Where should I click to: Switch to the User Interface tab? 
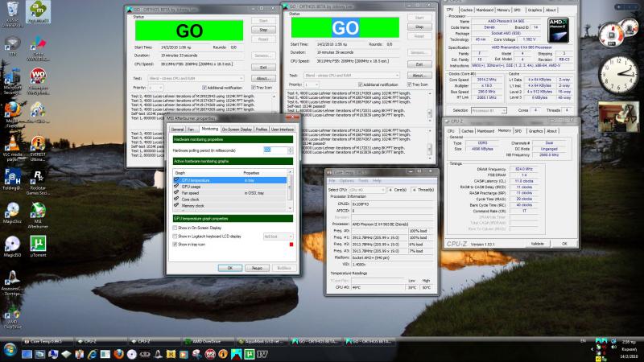[283, 130]
